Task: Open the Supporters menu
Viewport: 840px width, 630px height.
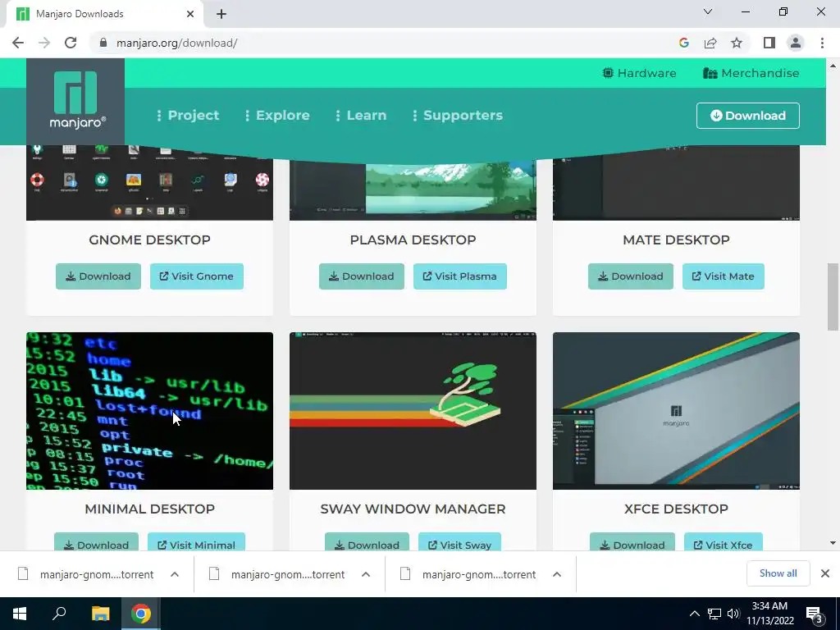Action: coord(458,115)
